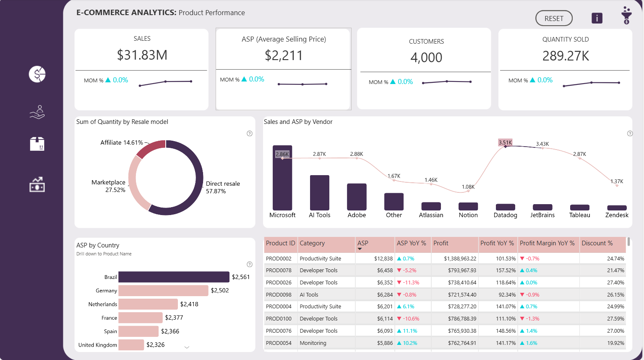Click help icon on ASP by Country chart
This screenshot has height=360, width=644.
pos(250,264)
